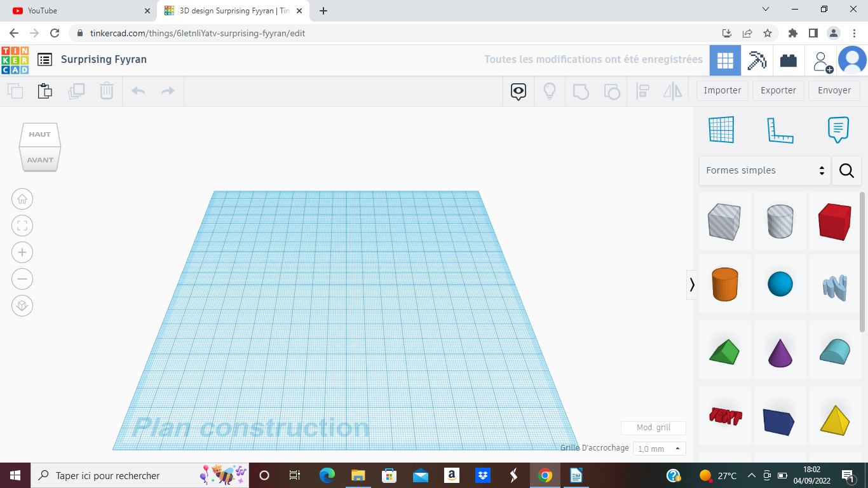Open the Bricks mode
The width and height of the screenshot is (868, 488).
(789, 60)
